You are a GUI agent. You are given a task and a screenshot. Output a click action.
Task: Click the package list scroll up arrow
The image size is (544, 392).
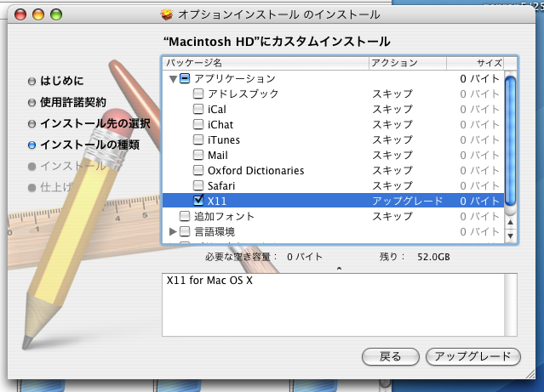[x=510, y=222]
